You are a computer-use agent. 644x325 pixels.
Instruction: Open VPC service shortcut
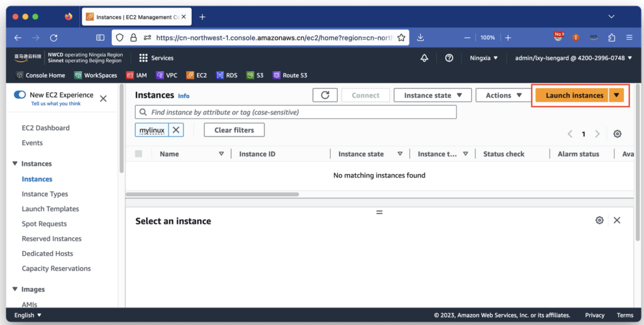(167, 75)
